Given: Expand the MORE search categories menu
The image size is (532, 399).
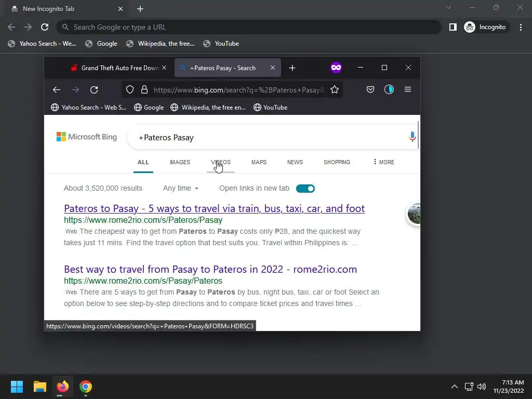Looking at the screenshot, I should 384,162.
